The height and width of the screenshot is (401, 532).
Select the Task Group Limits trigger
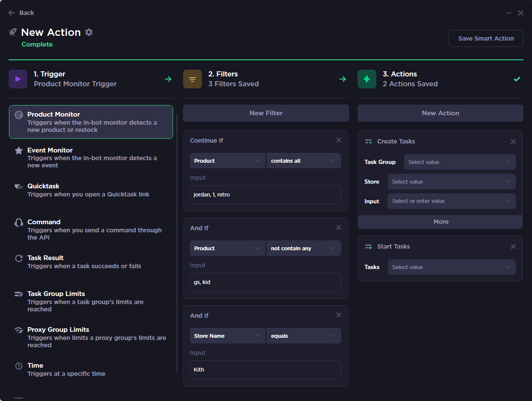pos(91,301)
